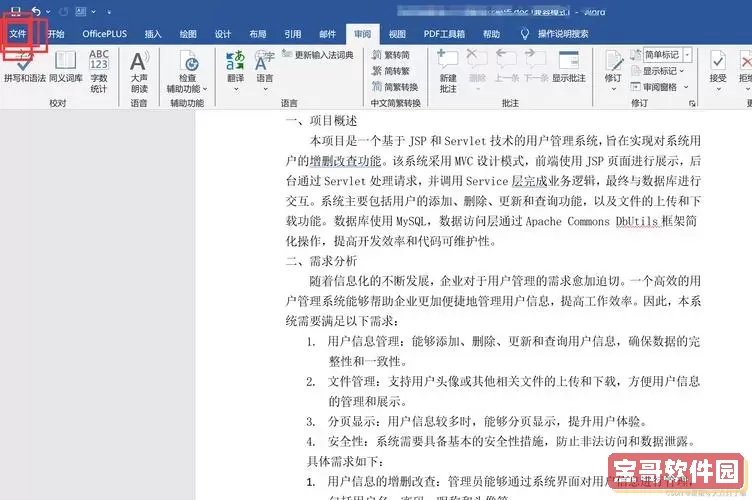Click the word DbUtils with red underline
Viewport: 752px width, 500px height.
[636, 221]
